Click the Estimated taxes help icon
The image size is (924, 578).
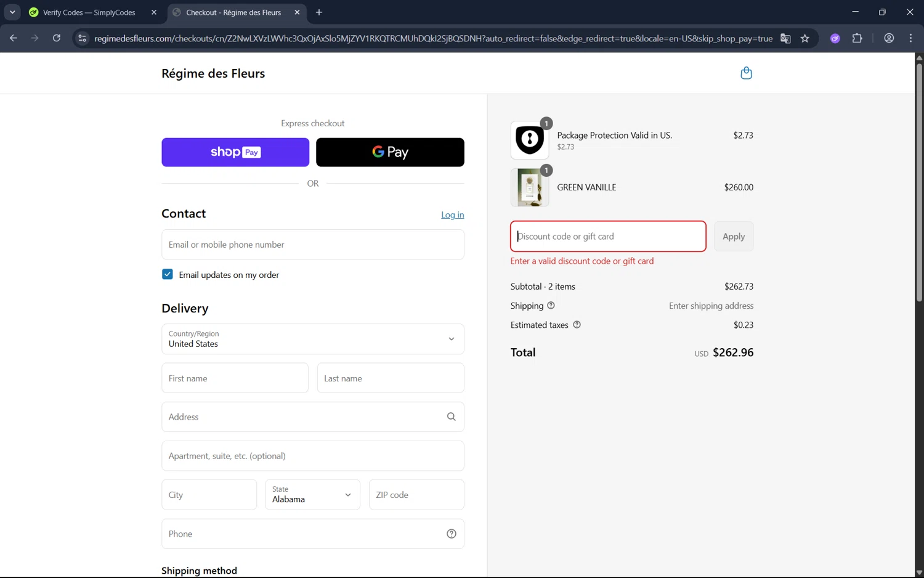(x=577, y=325)
